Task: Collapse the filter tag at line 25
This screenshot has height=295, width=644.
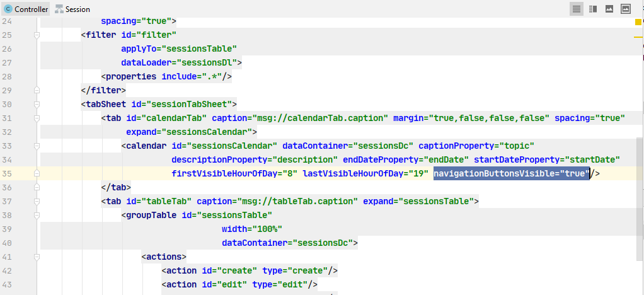Action: [37, 35]
